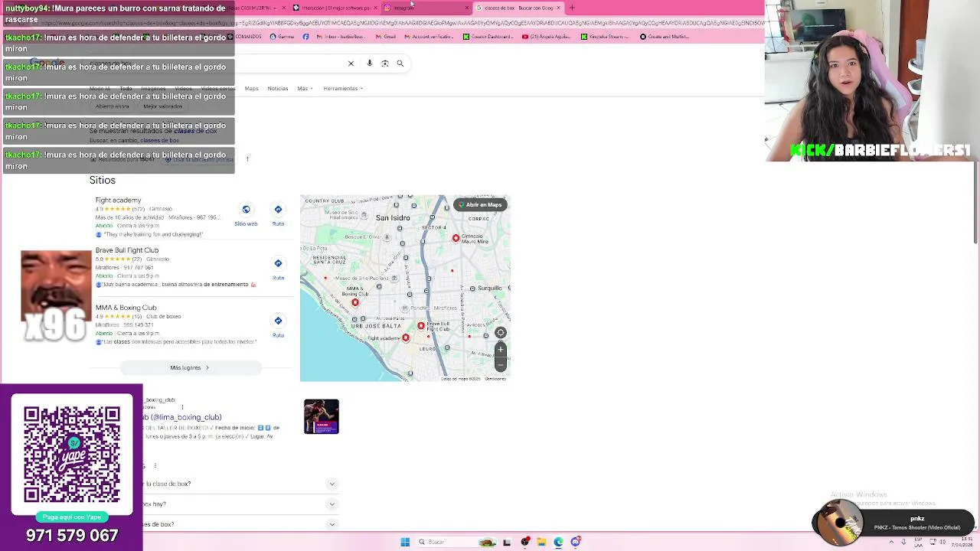Open Discord from the taskbar

pyautogui.click(x=575, y=542)
